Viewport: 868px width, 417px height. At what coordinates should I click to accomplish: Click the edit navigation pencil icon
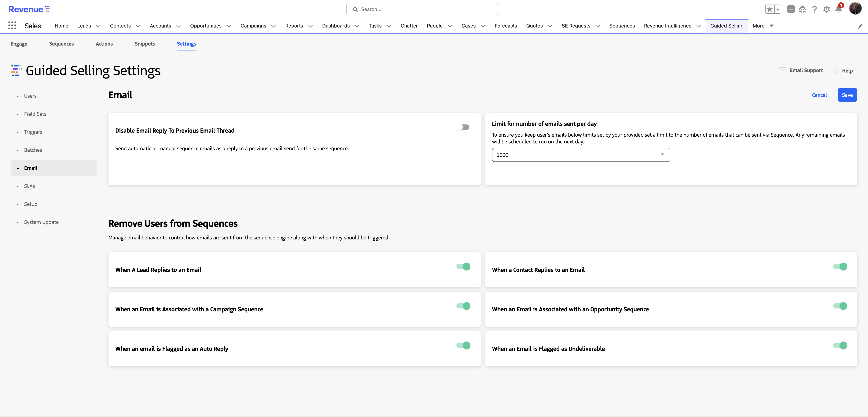(x=860, y=26)
